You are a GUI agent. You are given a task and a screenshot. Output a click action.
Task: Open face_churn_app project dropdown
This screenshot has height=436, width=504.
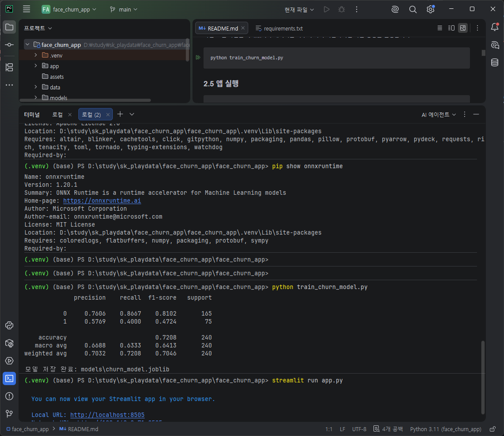69,9
